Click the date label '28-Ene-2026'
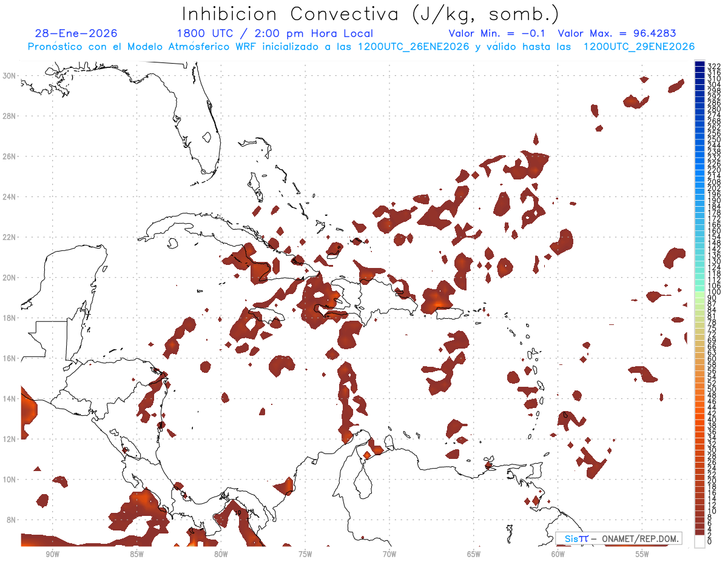Screen dimensions: 728x562 76,33
